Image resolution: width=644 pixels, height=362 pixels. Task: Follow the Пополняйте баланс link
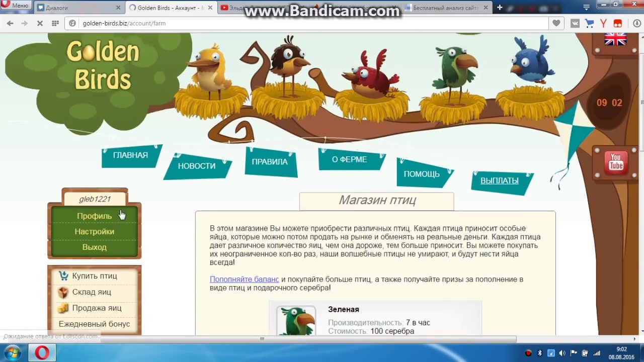(244, 279)
